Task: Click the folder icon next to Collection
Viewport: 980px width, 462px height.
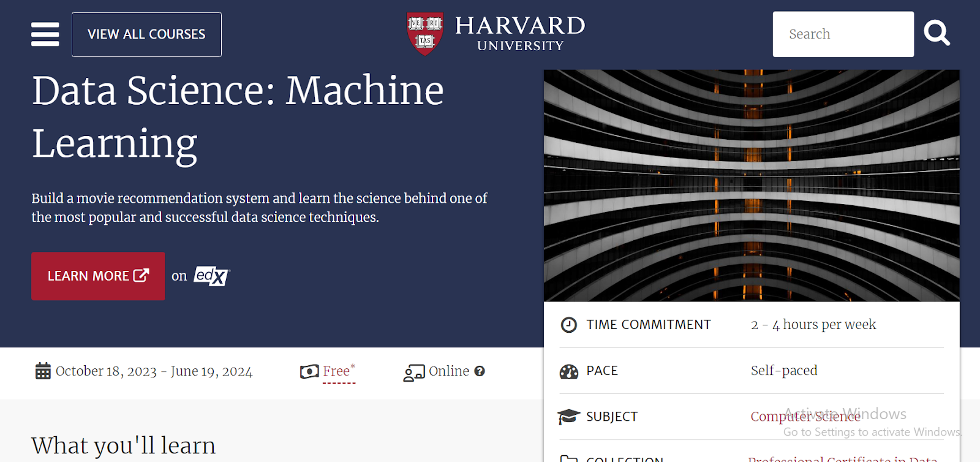Action: tap(568, 458)
